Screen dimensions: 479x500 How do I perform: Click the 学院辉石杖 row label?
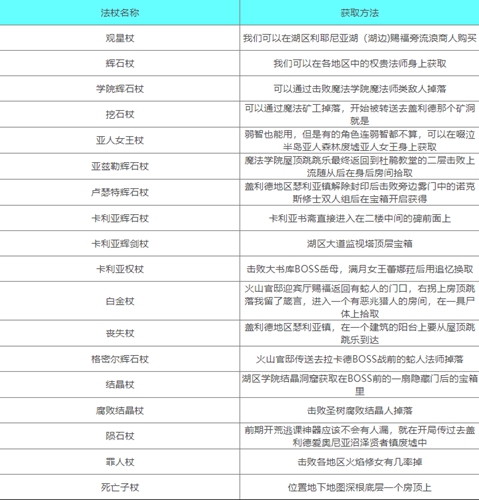120,89
